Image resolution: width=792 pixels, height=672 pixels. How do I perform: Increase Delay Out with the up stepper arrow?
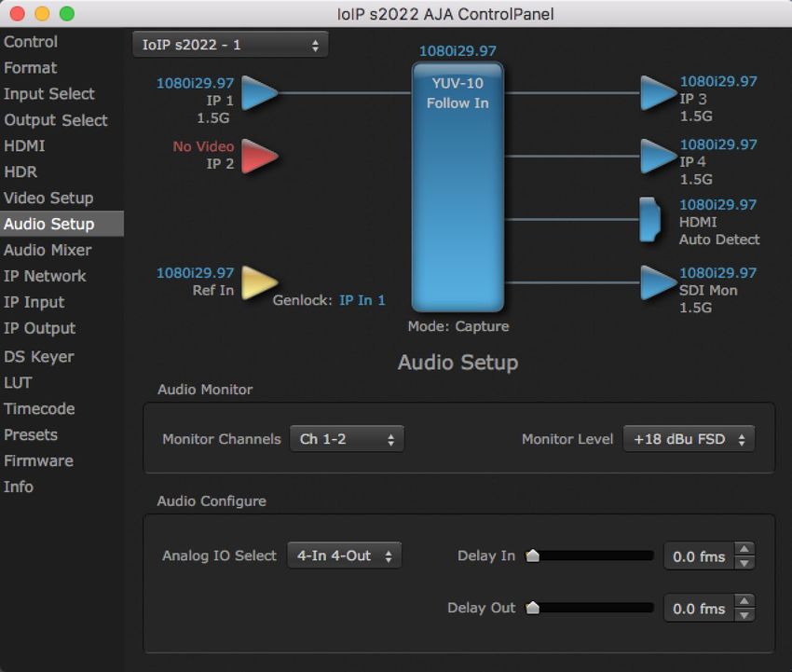pos(744,601)
